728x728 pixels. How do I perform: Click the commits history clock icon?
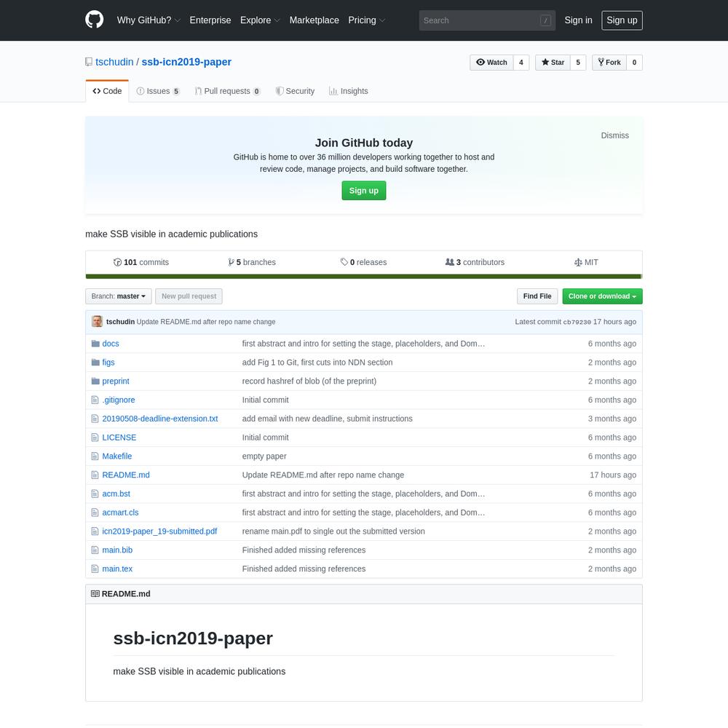pyautogui.click(x=117, y=262)
